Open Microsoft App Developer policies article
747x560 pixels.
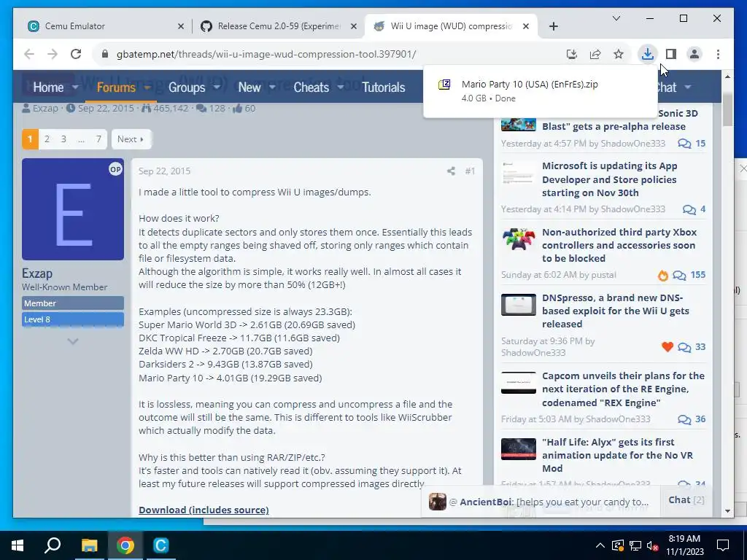[x=609, y=179]
